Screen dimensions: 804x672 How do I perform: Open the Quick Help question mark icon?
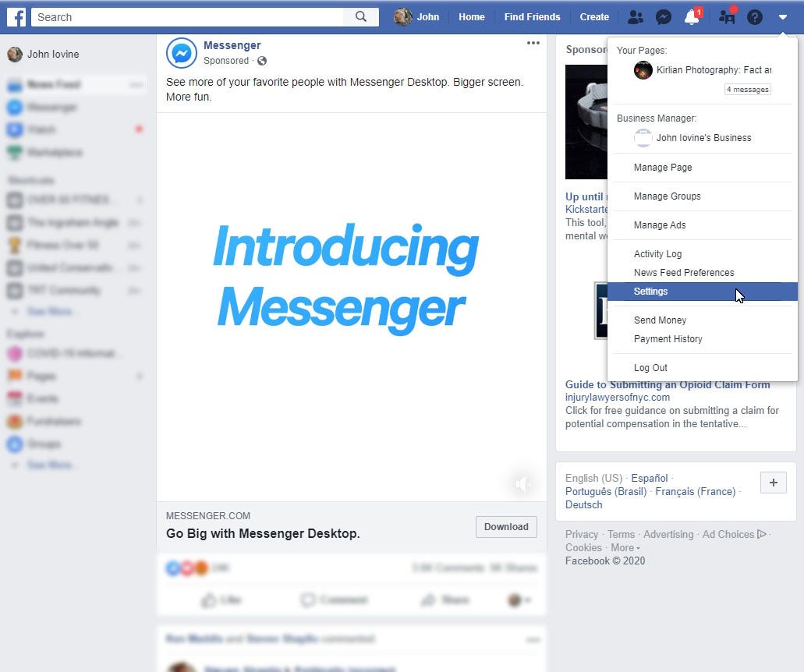[x=755, y=17]
